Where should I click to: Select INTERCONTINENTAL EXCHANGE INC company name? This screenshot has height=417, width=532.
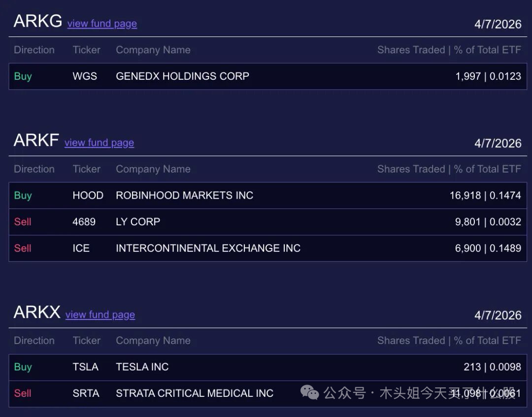(208, 248)
